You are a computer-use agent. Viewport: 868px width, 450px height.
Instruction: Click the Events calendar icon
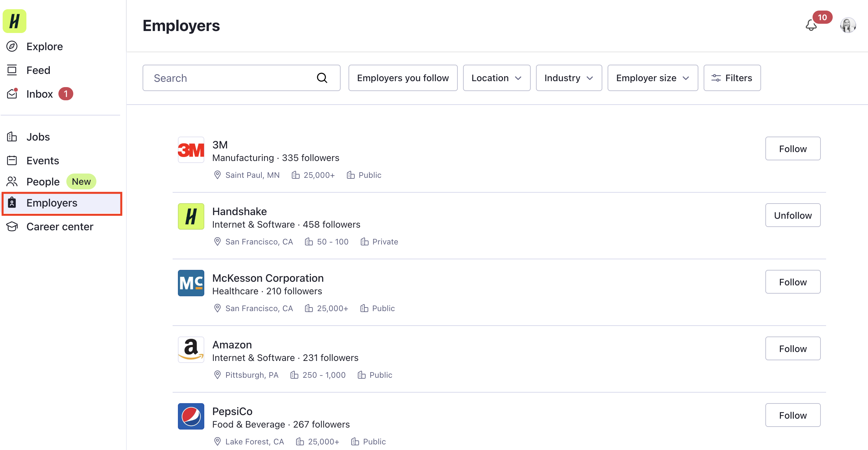point(12,160)
